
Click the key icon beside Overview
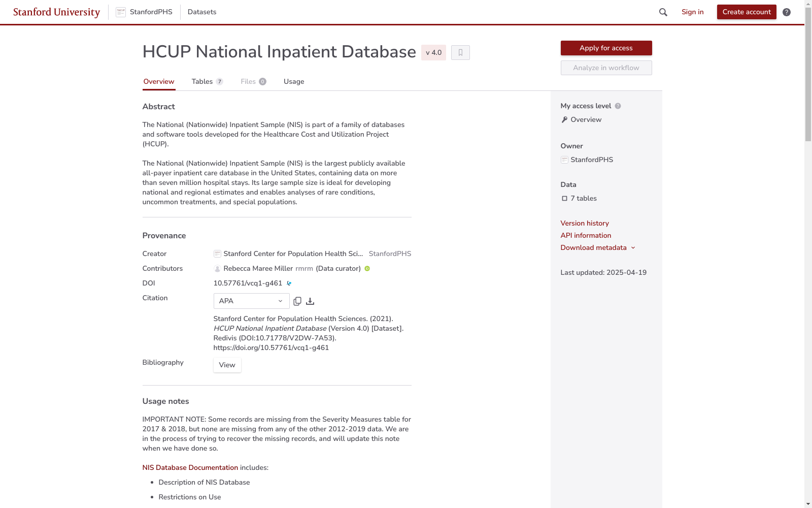pyautogui.click(x=564, y=120)
